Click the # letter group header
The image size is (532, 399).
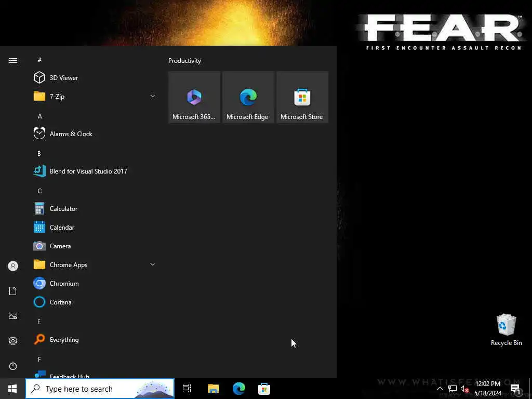39,60
